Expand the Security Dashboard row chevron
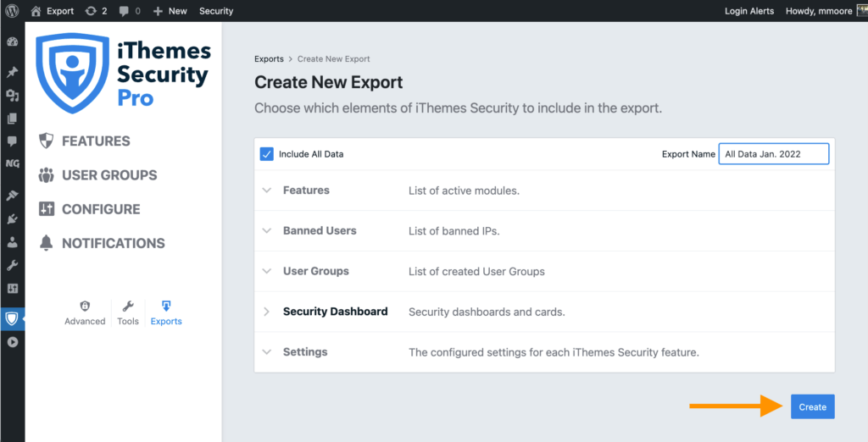Screen dimensions: 868x442 pyautogui.click(x=267, y=312)
